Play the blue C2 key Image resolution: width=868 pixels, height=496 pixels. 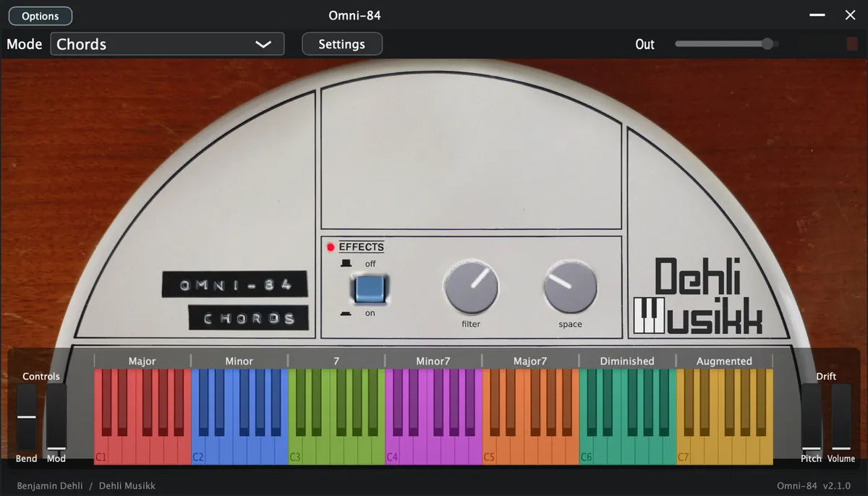[x=198, y=451]
